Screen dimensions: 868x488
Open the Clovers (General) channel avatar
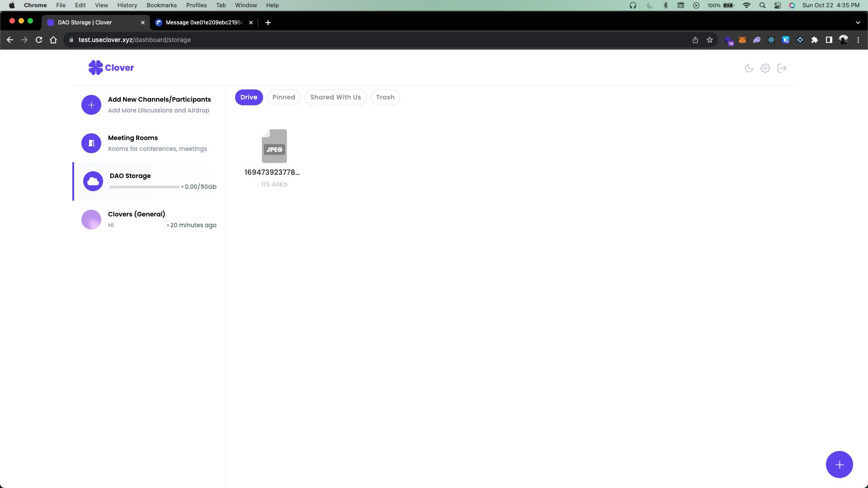91,220
